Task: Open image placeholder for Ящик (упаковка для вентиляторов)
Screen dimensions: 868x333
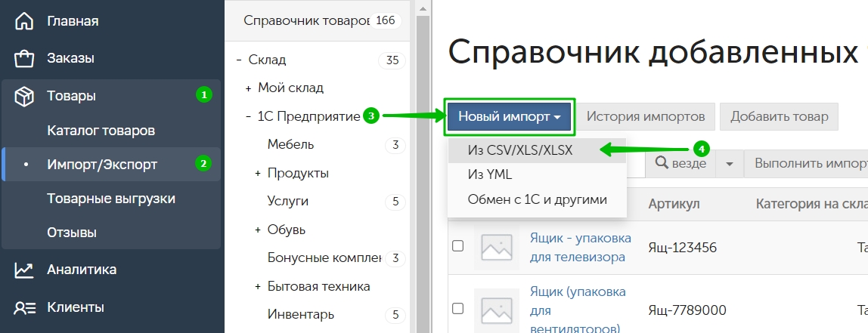Action: (497, 310)
